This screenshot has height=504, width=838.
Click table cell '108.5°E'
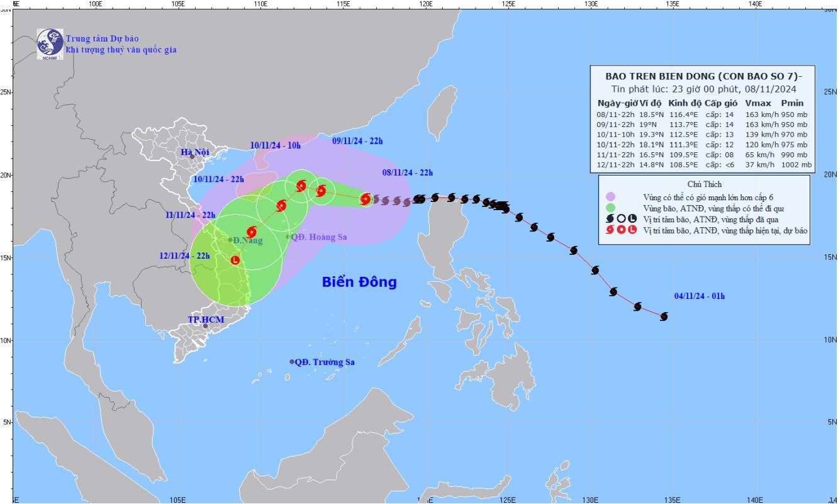[684, 165]
